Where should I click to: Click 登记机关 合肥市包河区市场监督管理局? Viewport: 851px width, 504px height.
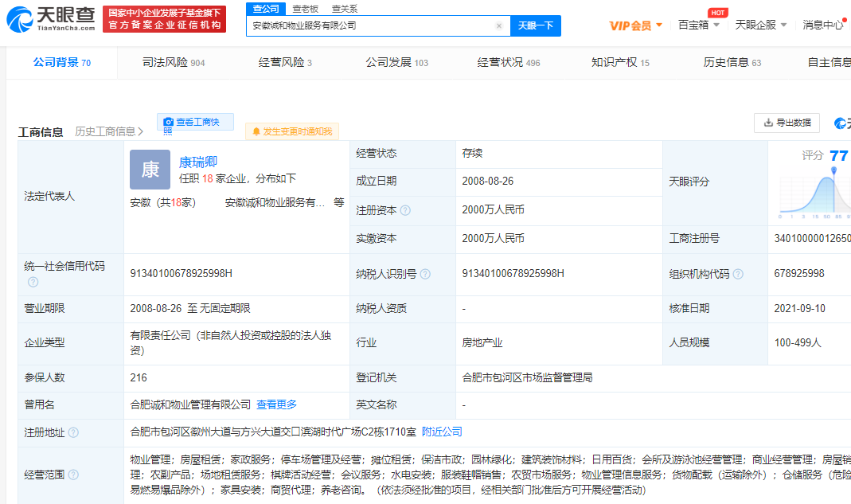[x=528, y=377]
